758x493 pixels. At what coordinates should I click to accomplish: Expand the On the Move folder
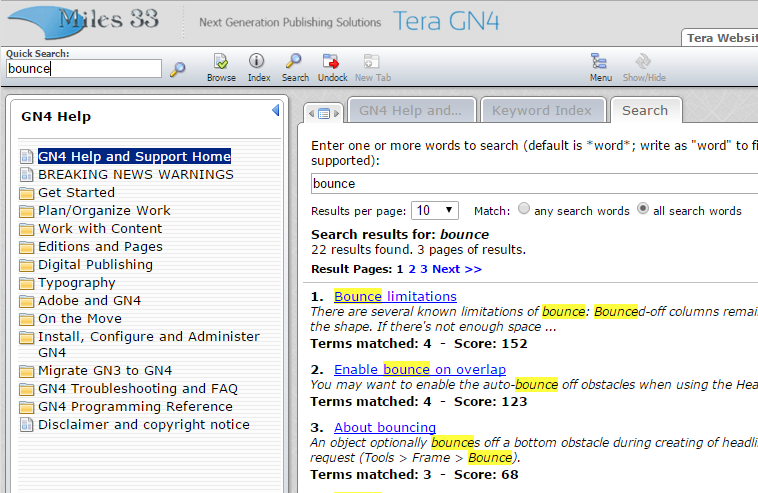tap(27, 319)
